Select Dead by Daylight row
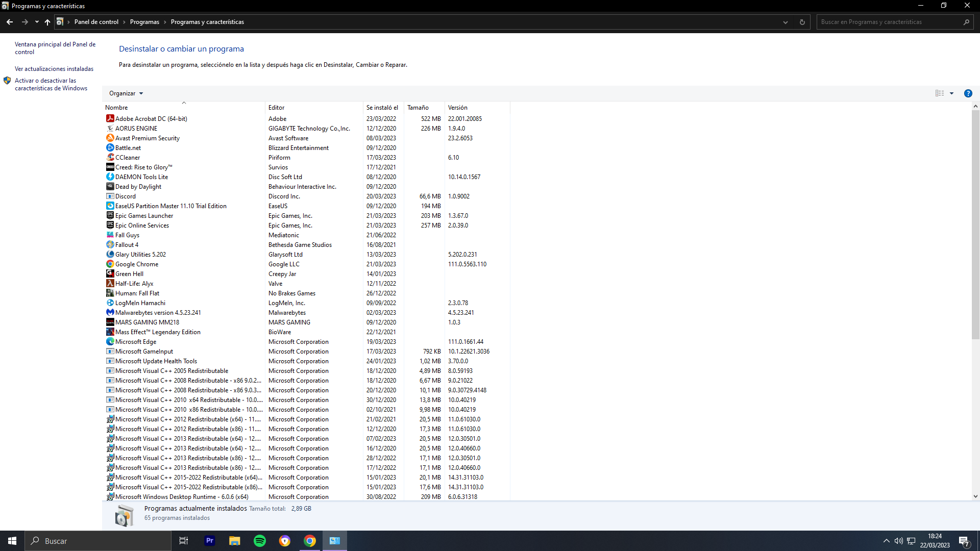The height and width of the screenshot is (551, 980). [x=306, y=186]
